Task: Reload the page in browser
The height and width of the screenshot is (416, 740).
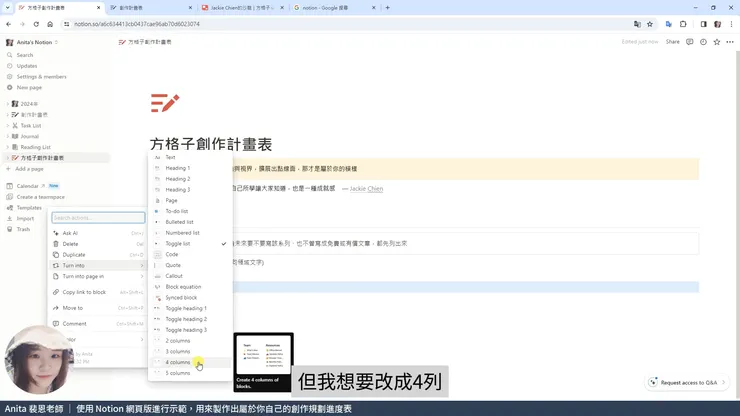Action: 36,24
